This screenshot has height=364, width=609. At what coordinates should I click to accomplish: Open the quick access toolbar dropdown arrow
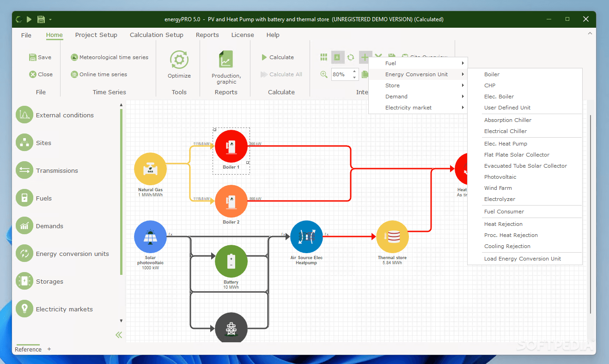50,19
